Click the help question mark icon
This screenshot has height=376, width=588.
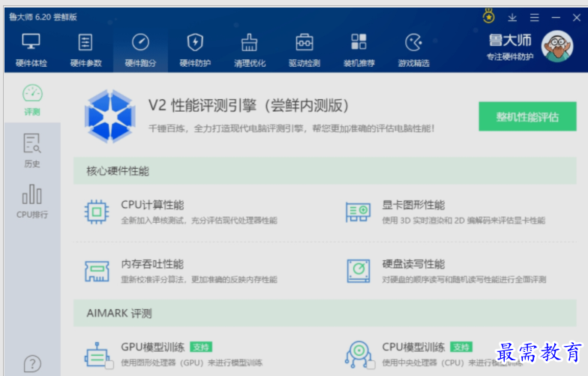click(32, 363)
